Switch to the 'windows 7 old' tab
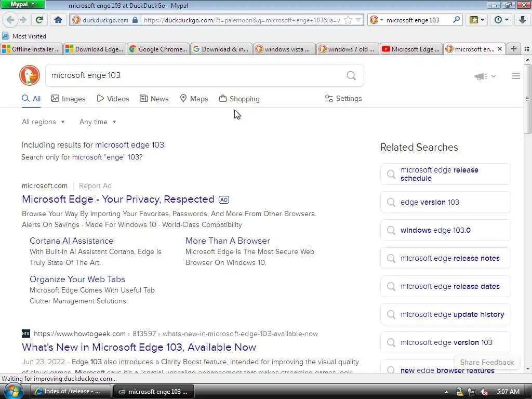 click(x=348, y=49)
